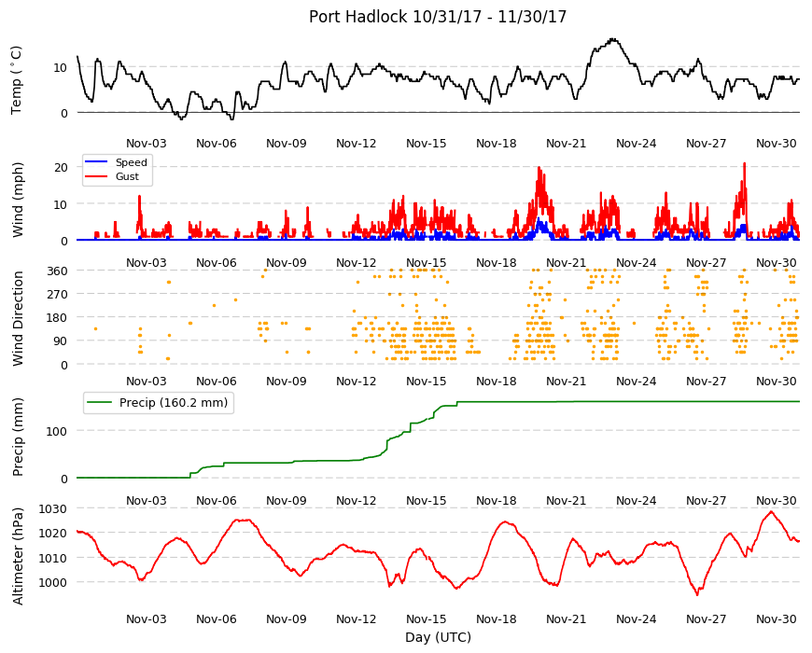Click Nov-09 tick under the precipitation plot

click(286, 500)
